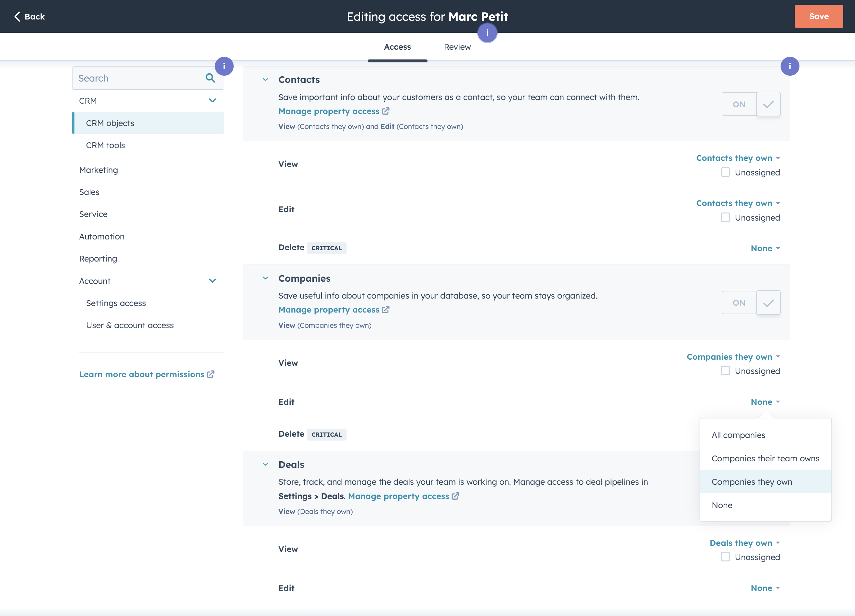Choose Companies their team owns option
Viewport: 855px width, 616px height.
point(765,458)
